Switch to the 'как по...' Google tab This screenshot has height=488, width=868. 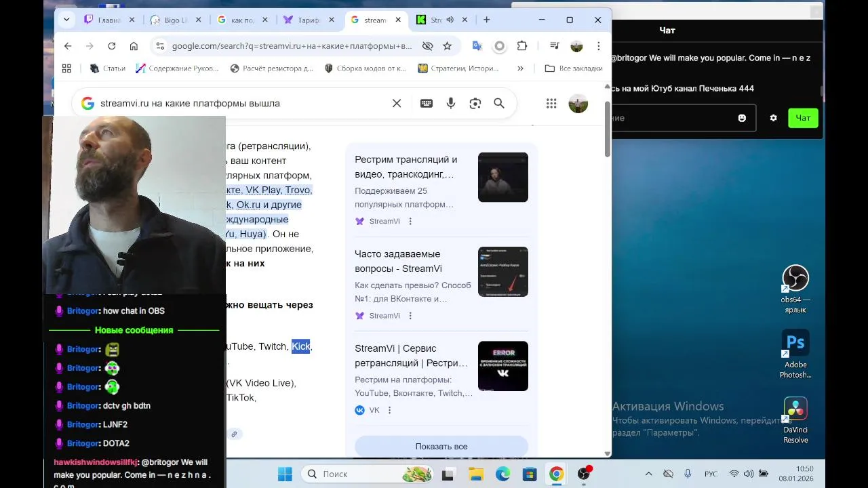241,20
